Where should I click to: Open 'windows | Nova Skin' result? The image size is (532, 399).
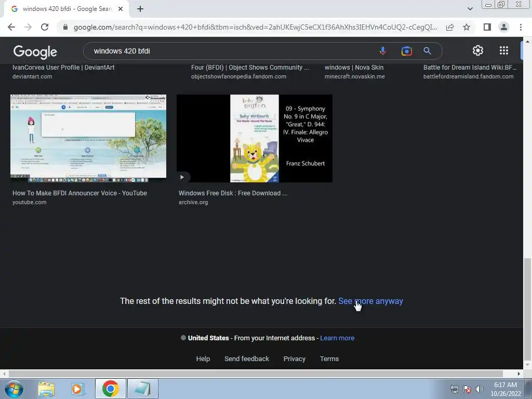tap(354, 68)
